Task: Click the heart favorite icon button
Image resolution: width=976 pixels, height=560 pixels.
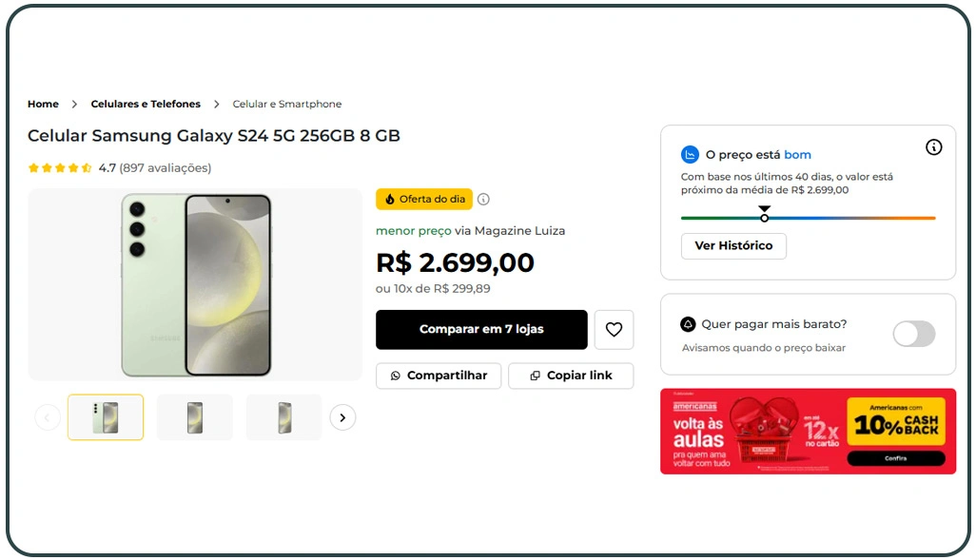Action: point(614,330)
